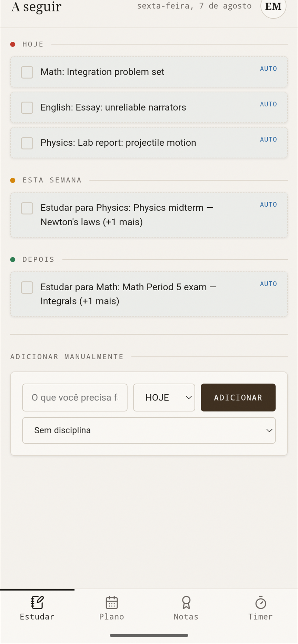Switch to the Notas tab label
298x644 pixels.
click(186, 616)
